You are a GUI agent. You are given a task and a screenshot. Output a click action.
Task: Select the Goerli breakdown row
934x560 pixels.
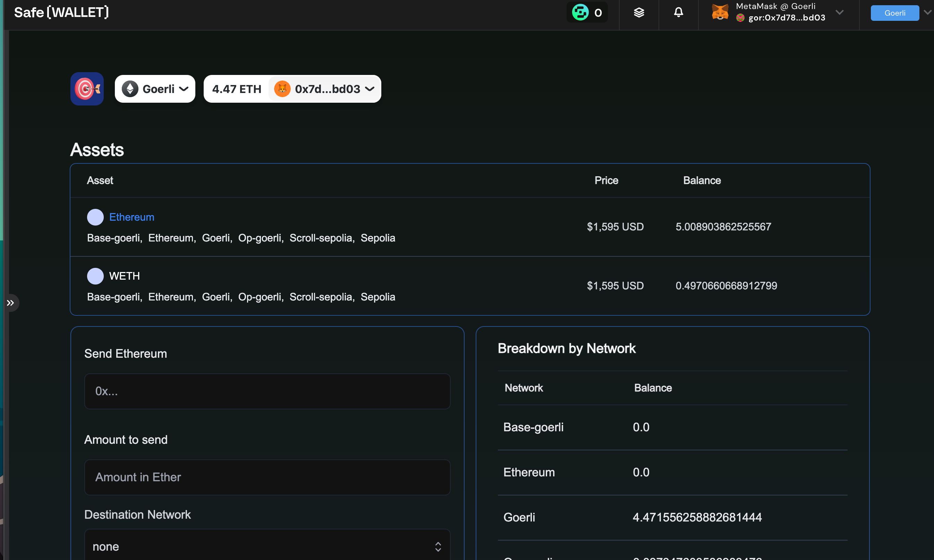pyautogui.click(x=673, y=517)
